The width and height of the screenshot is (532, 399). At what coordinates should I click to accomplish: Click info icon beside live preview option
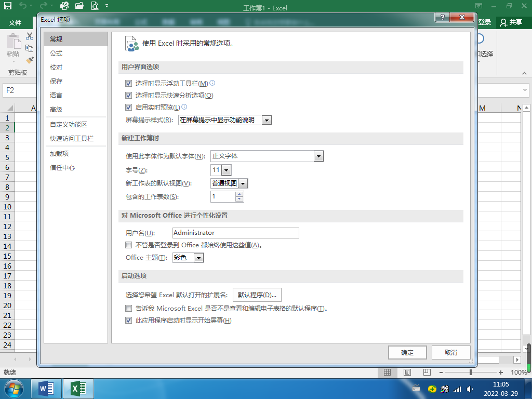coord(184,107)
